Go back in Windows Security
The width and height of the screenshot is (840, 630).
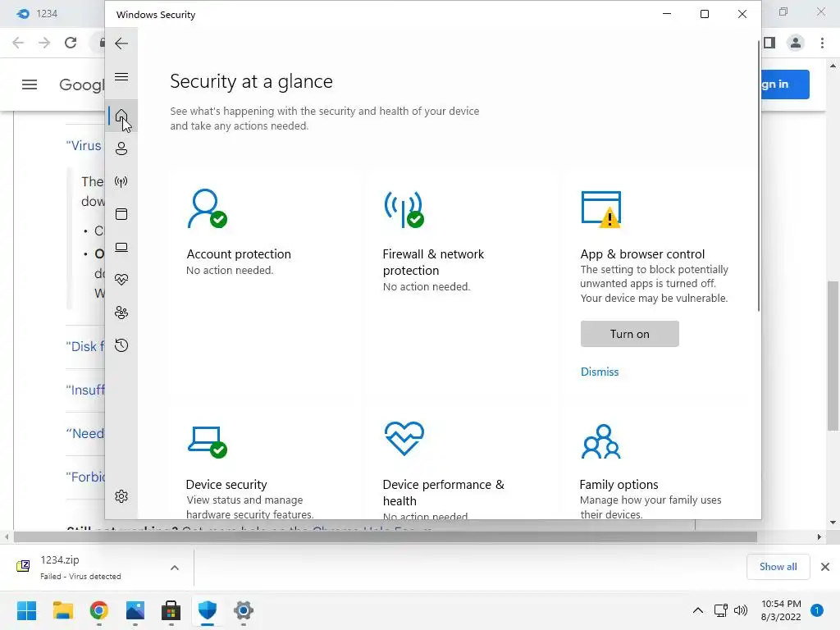point(121,43)
